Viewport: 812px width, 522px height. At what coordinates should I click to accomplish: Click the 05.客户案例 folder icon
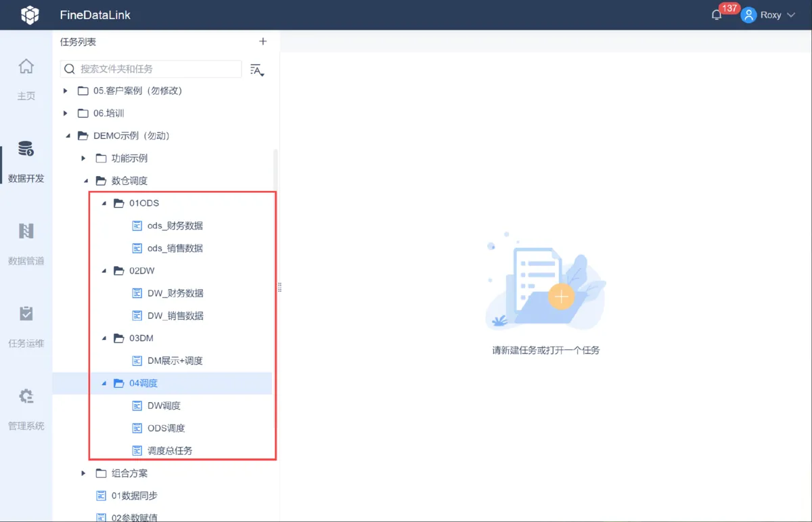pos(83,91)
